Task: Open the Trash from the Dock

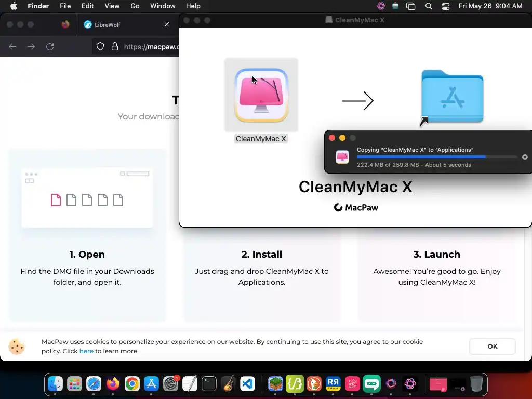Action: (477, 384)
